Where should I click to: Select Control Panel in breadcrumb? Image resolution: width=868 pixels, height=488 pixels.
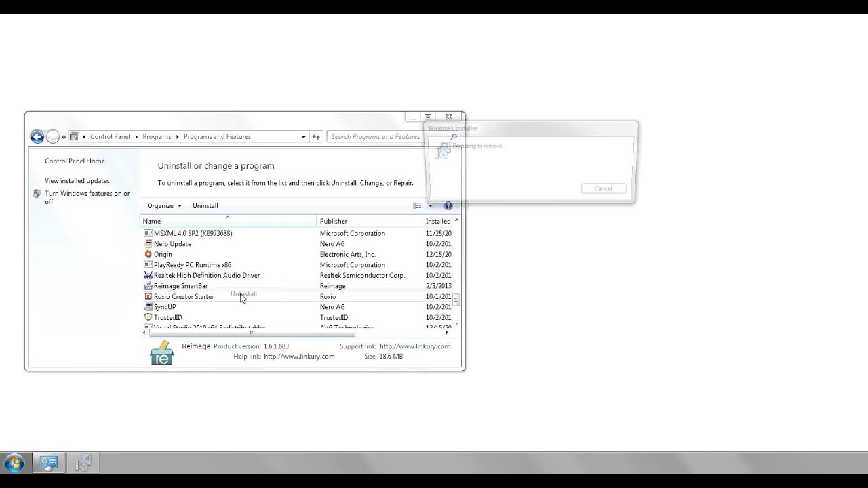[x=110, y=136]
